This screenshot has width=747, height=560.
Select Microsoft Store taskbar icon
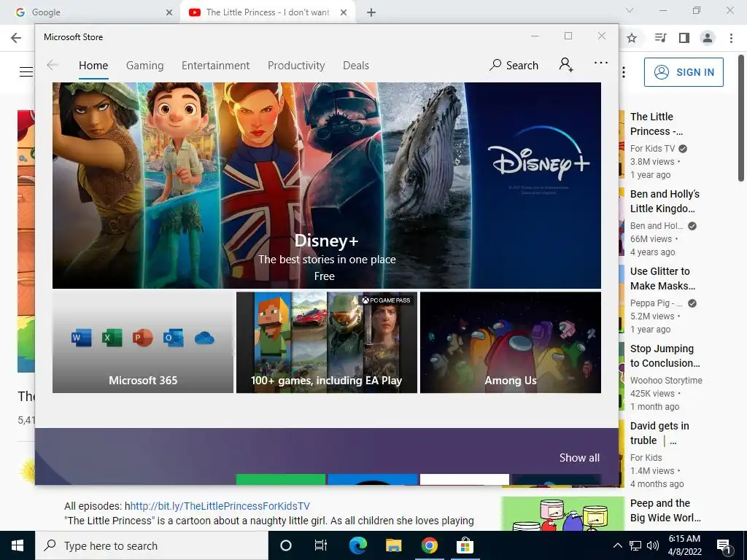[x=465, y=545]
